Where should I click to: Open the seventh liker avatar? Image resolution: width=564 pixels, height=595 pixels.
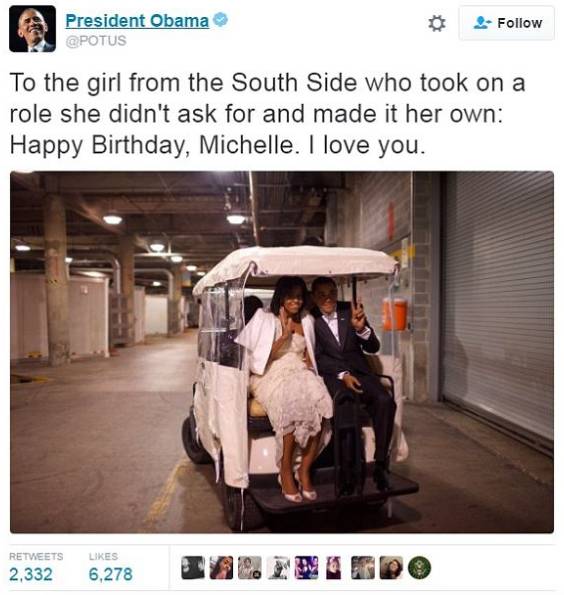(x=362, y=568)
